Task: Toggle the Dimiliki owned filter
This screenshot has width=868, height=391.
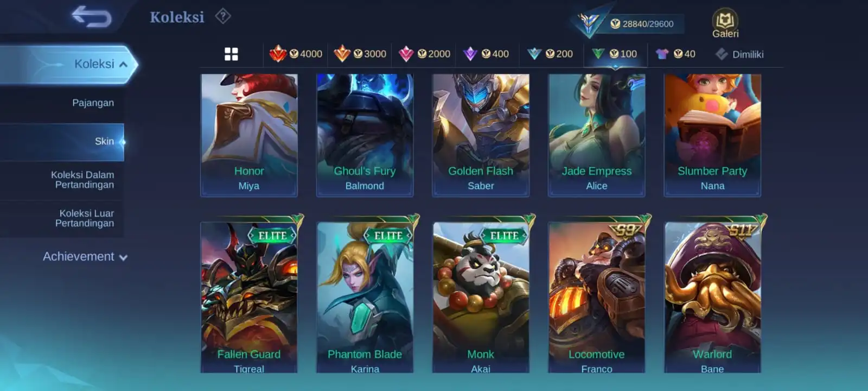Action: click(739, 54)
